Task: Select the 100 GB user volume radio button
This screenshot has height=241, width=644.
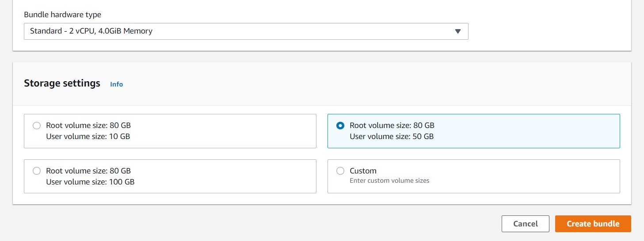Action: pyautogui.click(x=37, y=171)
